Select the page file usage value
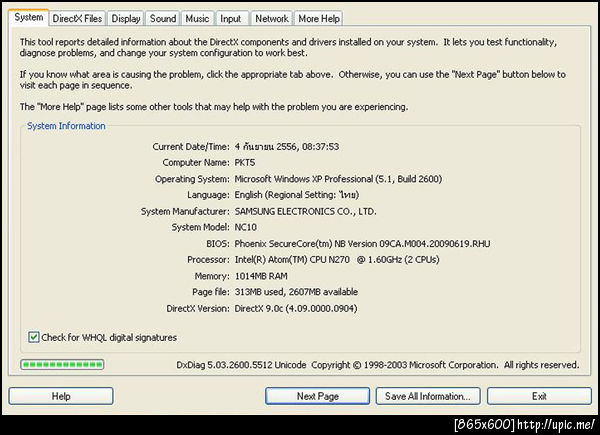The height and width of the screenshot is (435, 600). coord(296,292)
